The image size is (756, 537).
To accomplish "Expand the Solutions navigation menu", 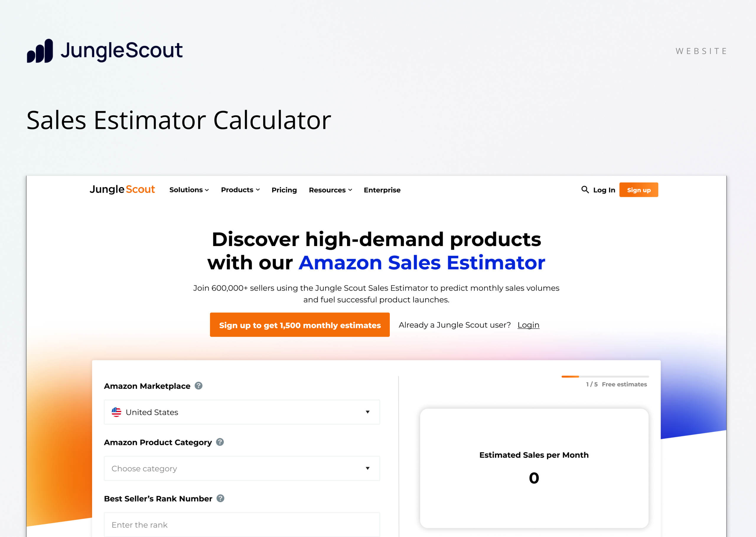I will coord(189,190).
